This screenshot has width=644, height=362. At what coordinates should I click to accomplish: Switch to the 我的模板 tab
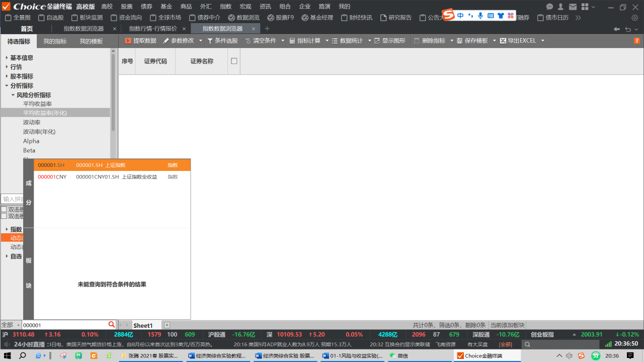point(91,41)
